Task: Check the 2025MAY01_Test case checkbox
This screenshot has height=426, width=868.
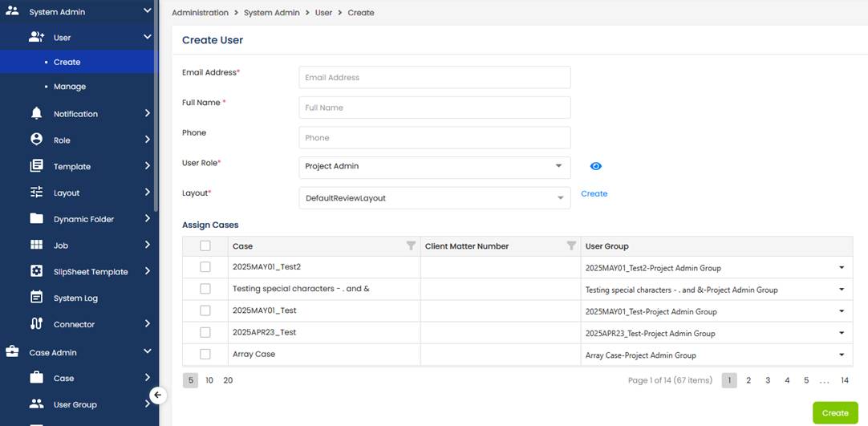Action: (x=205, y=310)
